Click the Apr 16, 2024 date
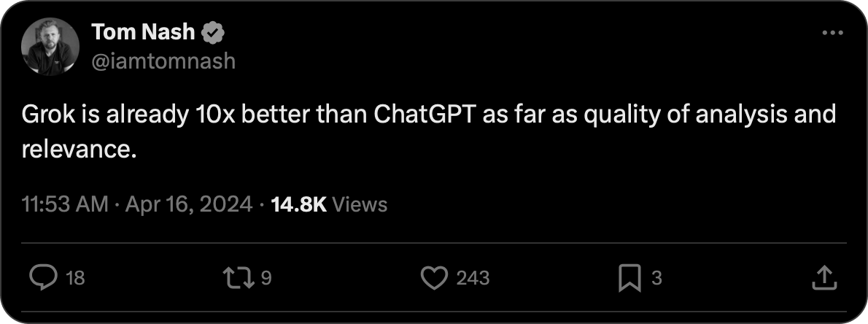The width and height of the screenshot is (868, 324). [187, 204]
